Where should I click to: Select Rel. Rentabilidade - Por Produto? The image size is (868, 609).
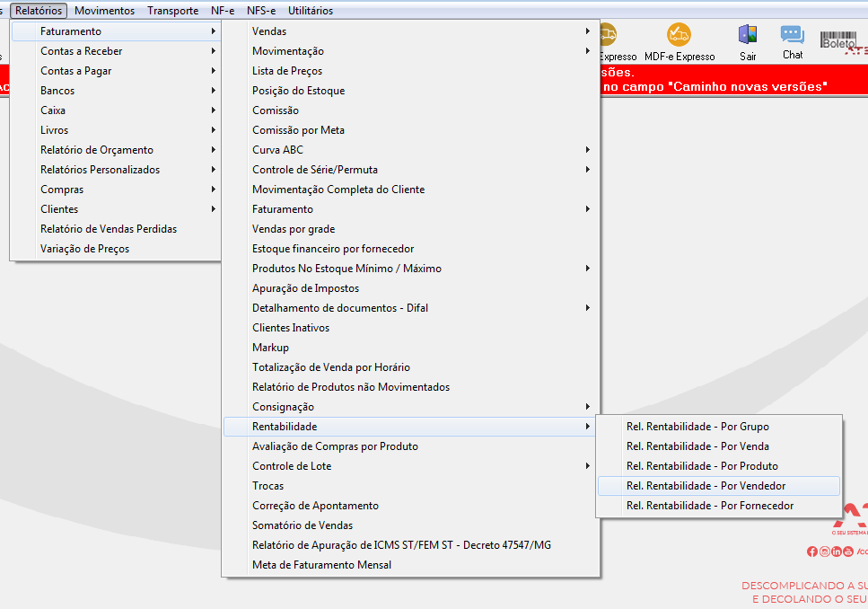click(x=719, y=466)
